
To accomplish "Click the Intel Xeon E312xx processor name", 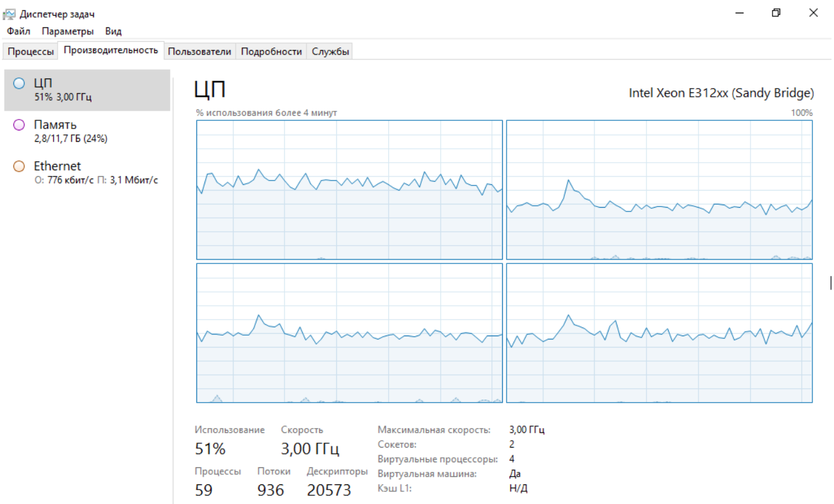I will [721, 93].
